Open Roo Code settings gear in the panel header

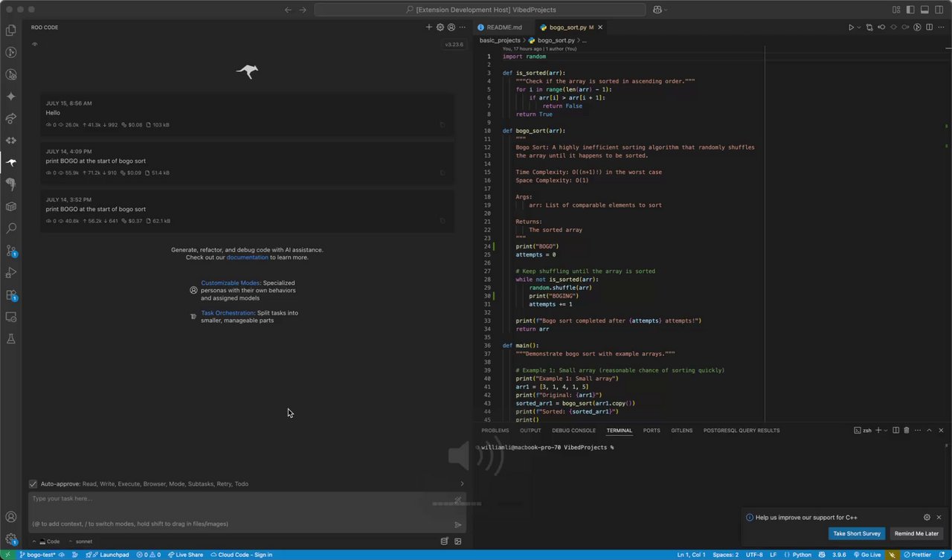pos(440,28)
